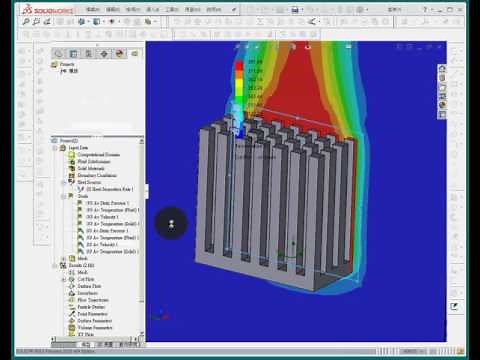
Task: Open the FeatureManager design tree tab
Action: point(59,53)
